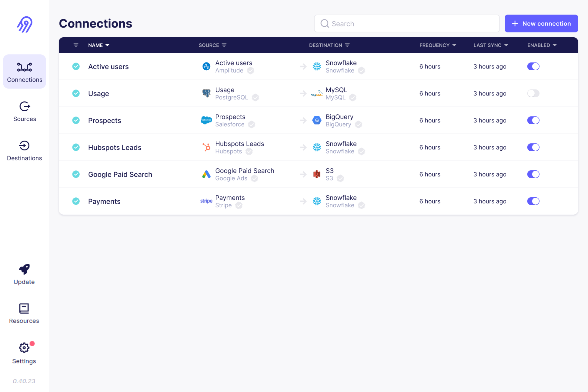Click the Resources icon in sidebar
The width and height of the screenshot is (588, 392).
[x=24, y=308]
